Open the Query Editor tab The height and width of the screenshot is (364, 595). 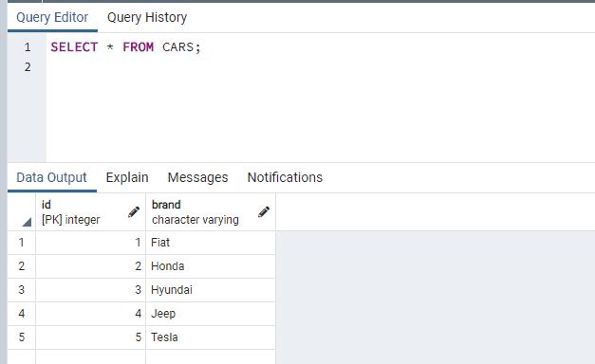click(52, 17)
